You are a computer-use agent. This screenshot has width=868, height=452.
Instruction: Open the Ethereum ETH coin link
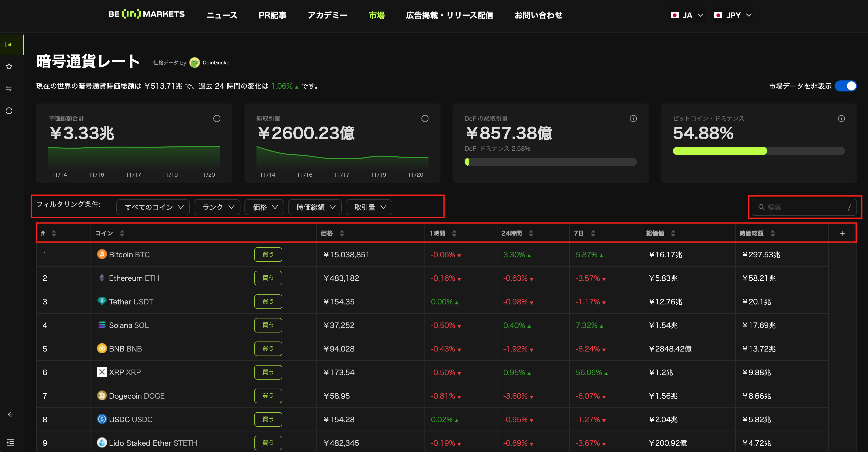(x=134, y=278)
